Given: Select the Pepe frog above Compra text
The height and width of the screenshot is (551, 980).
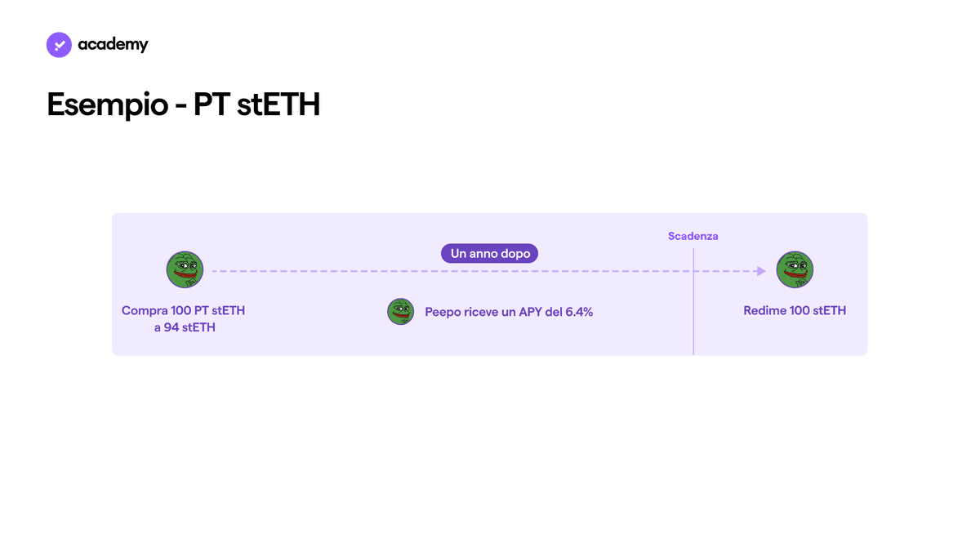Looking at the screenshot, I should [185, 270].
